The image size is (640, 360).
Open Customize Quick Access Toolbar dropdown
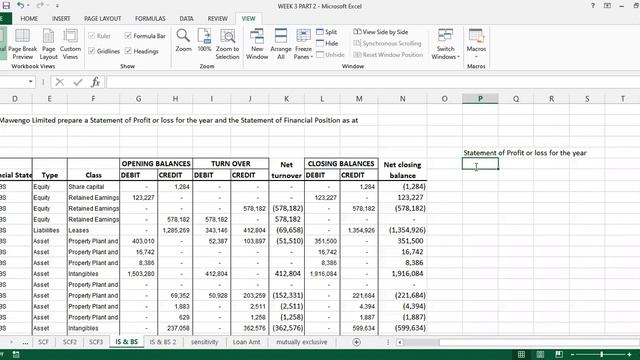click(x=57, y=6)
